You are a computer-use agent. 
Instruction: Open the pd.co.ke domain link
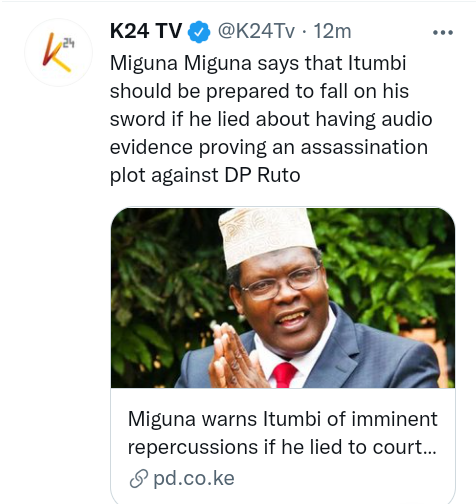tap(194, 479)
